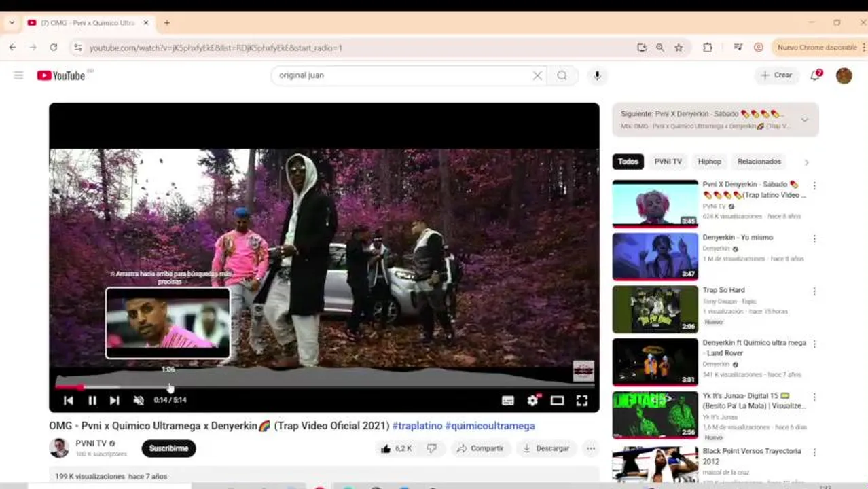Open the account avatar menu
Image resolution: width=868 pixels, height=489 pixels.
click(844, 75)
